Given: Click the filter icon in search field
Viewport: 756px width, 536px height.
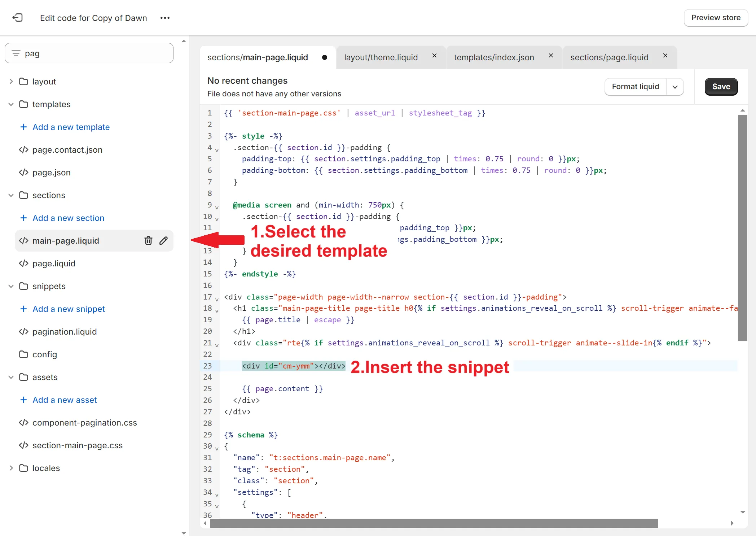Looking at the screenshot, I should (16, 53).
